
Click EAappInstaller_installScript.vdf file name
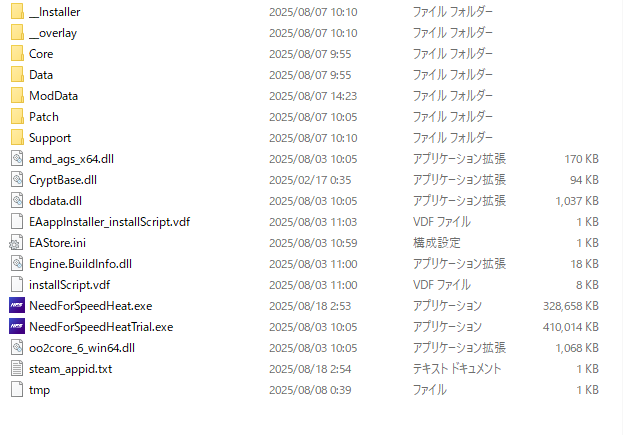coord(109,222)
